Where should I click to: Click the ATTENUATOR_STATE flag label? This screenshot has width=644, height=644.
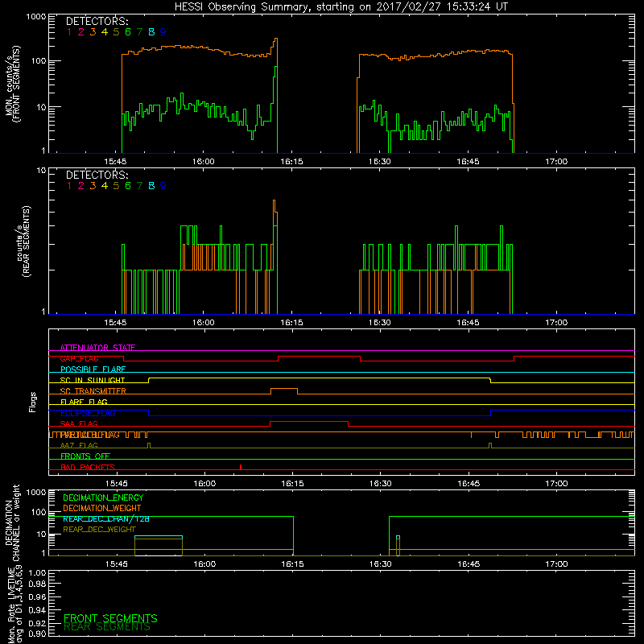(97, 348)
